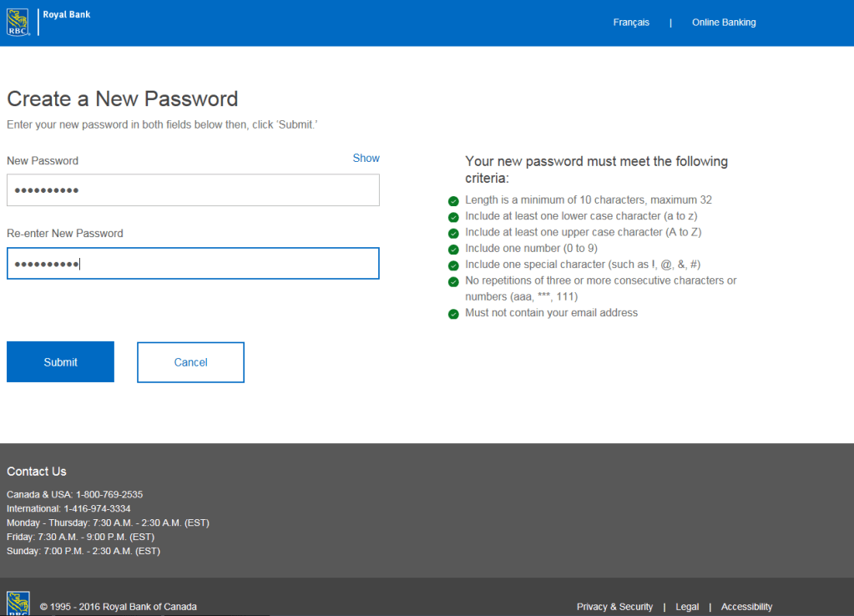This screenshot has width=854, height=616.
Task: Show the new password characters
Action: (x=366, y=158)
